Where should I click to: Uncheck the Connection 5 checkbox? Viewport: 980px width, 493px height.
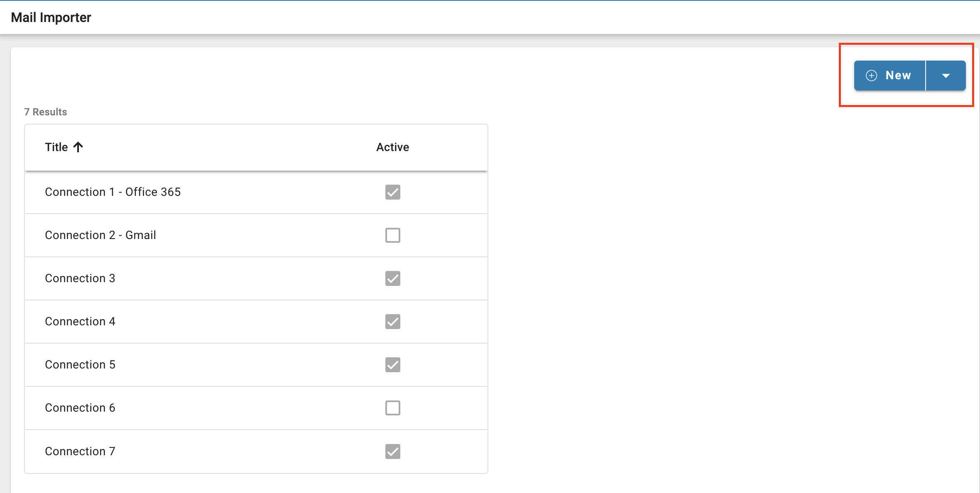pyautogui.click(x=392, y=364)
